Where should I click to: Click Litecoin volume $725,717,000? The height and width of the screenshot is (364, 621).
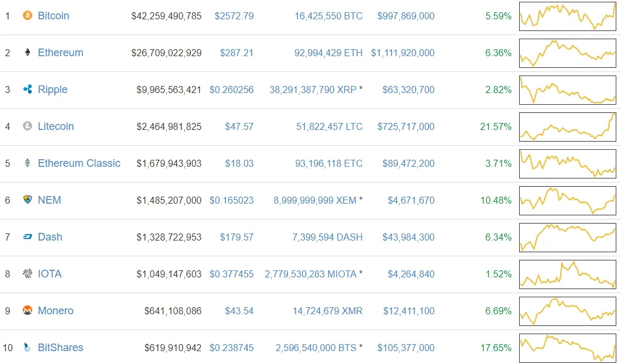(x=406, y=126)
